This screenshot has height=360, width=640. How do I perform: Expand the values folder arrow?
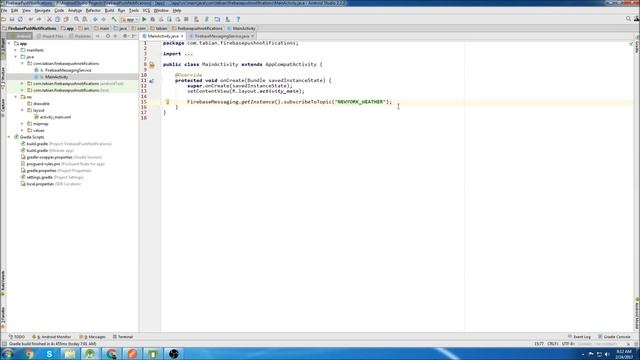pyautogui.click(x=22, y=130)
